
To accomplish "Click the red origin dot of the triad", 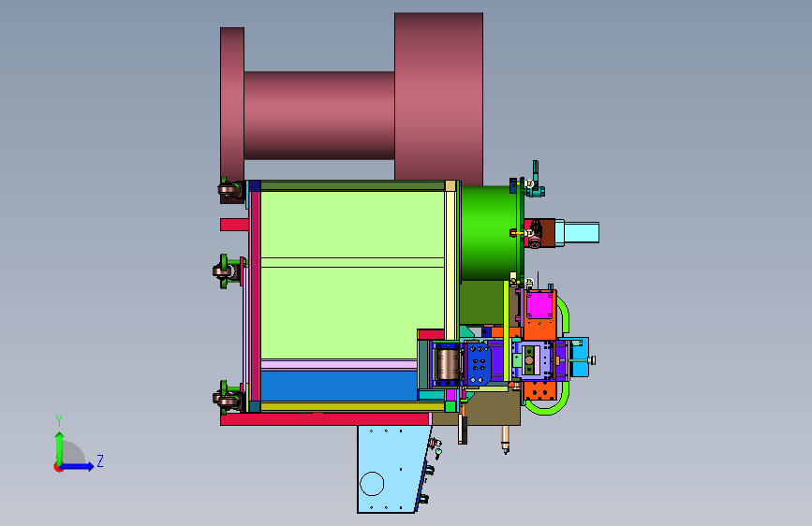I will 58,467.
